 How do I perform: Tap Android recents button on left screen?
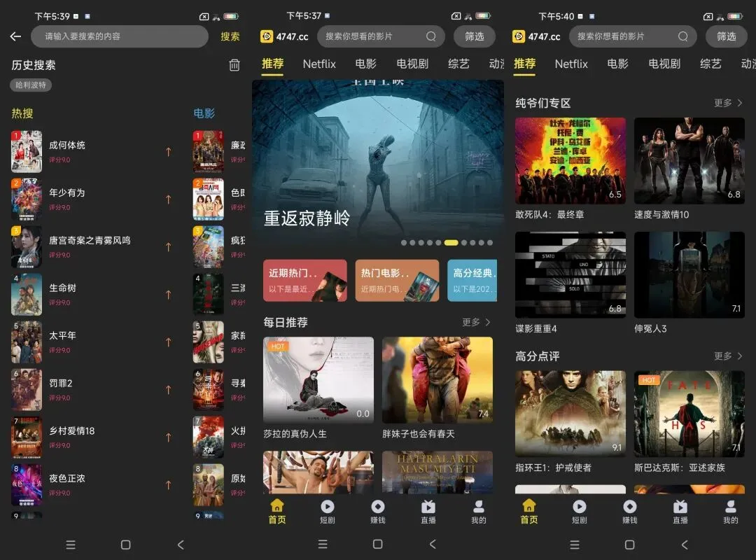click(x=71, y=545)
